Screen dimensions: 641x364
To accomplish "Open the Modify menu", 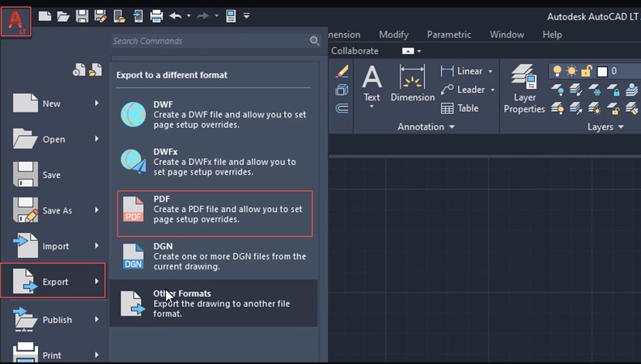I will tap(393, 35).
